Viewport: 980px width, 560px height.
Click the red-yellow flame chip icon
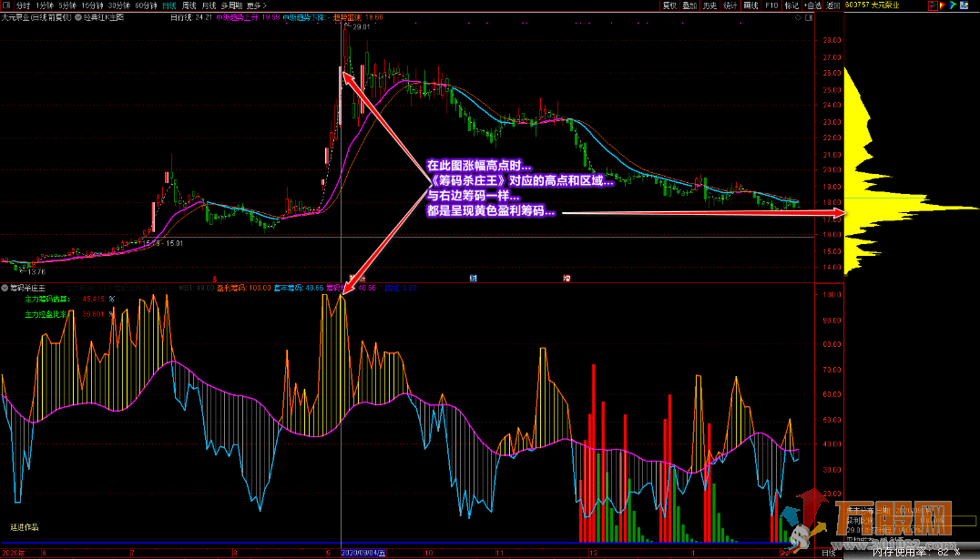click(x=944, y=5)
